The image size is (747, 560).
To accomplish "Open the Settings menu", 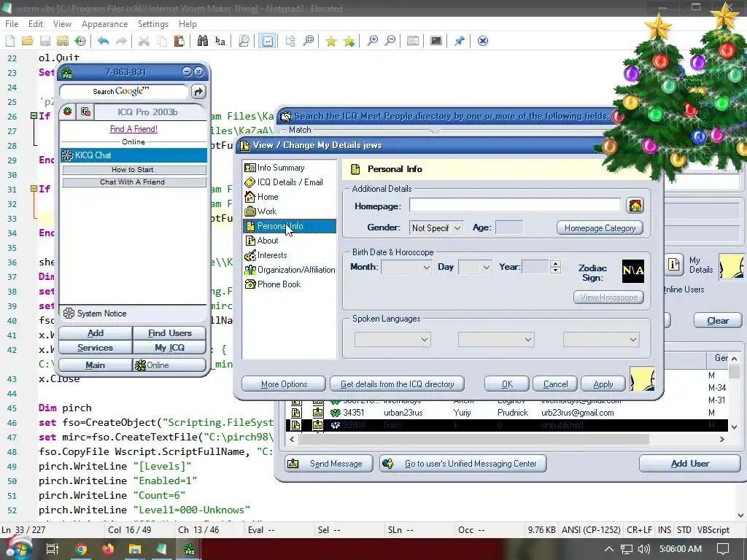I will click(x=153, y=24).
